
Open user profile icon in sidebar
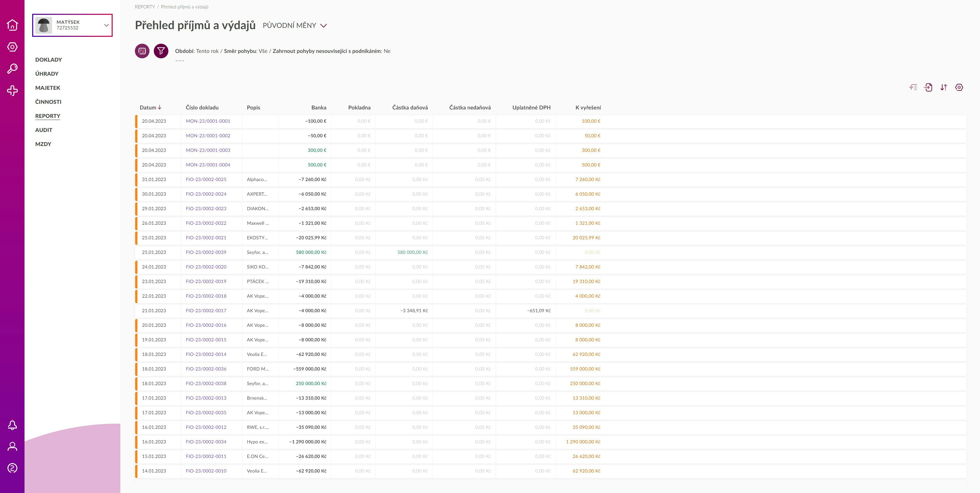click(x=12, y=446)
